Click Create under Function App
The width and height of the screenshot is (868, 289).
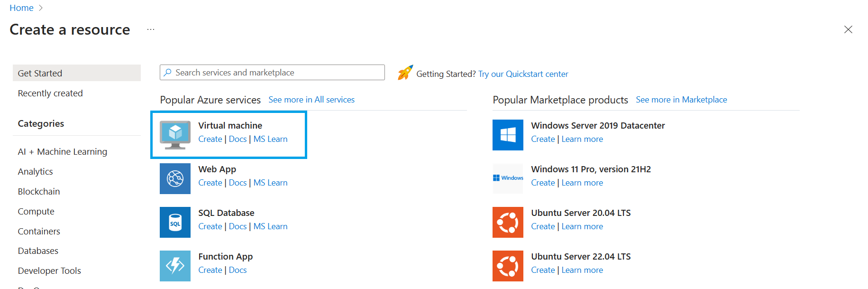click(x=210, y=270)
